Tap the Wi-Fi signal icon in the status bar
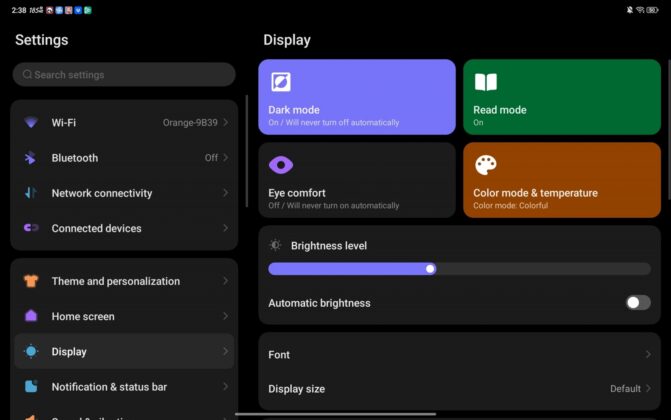The height and width of the screenshot is (420, 671). click(x=640, y=10)
